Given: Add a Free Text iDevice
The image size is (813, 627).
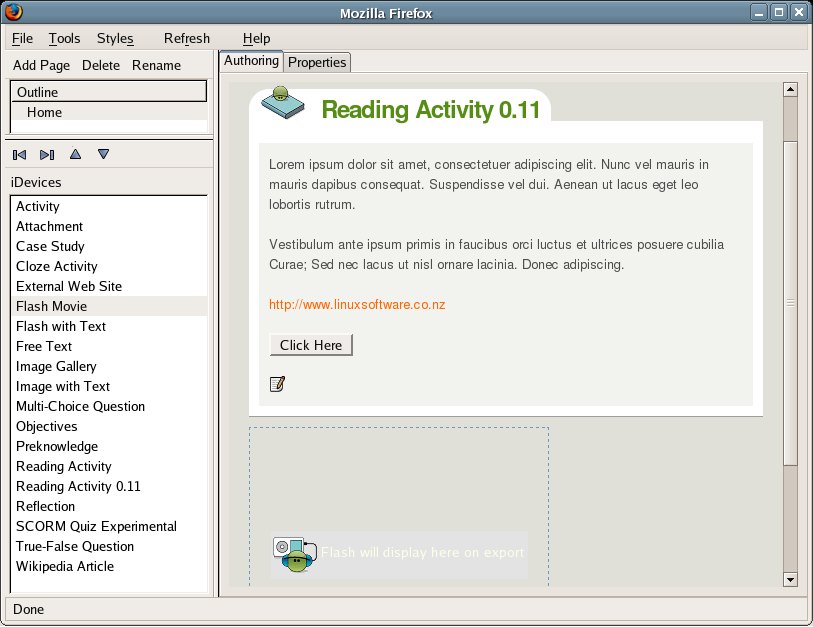Looking at the screenshot, I should pos(108,346).
